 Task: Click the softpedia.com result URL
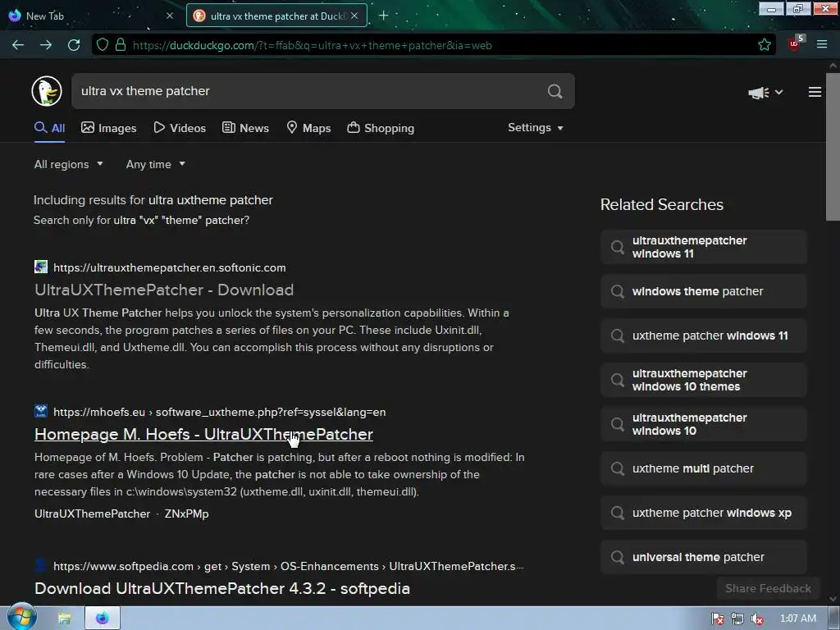[x=288, y=566]
